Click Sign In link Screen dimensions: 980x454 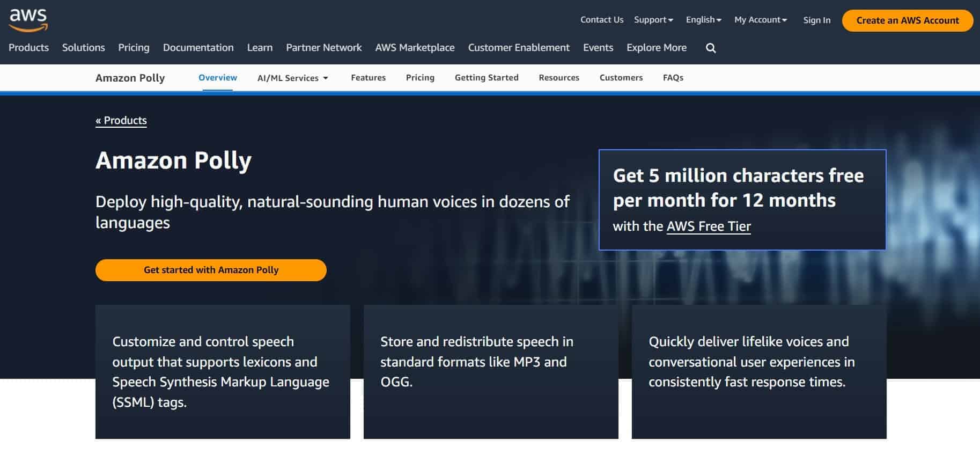(x=816, y=20)
